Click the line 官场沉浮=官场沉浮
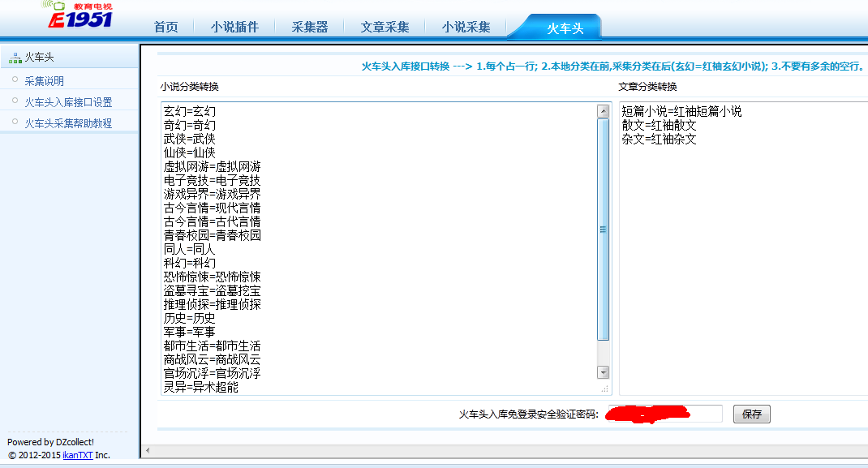Image resolution: width=868 pixels, height=468 pixels. tap(212, 374)
